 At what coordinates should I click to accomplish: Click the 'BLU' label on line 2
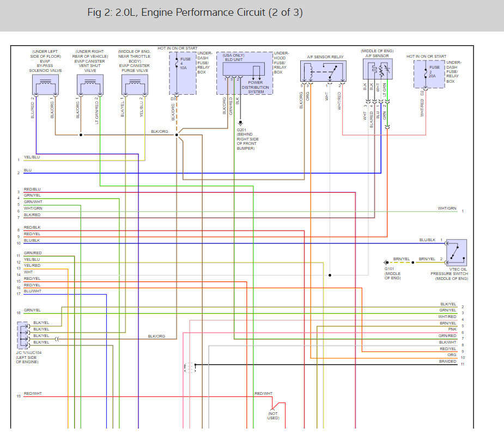(x=28, y=170)
